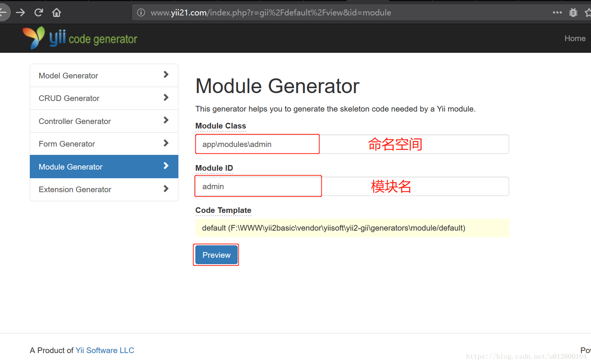Screen dimensions: 591x364
Task: Reload the page with the refresh icon
Action: click(38, 12)
